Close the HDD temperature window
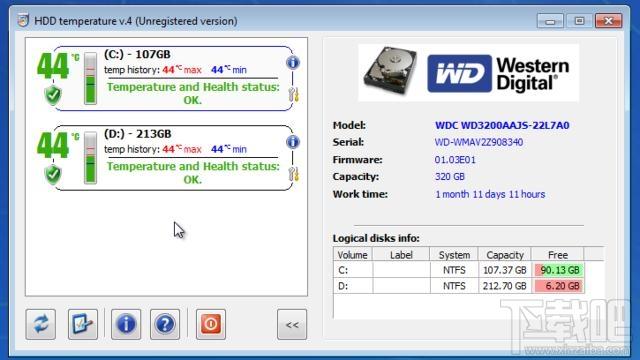Viewport: 640px width, 360px height. pos(608,21)
